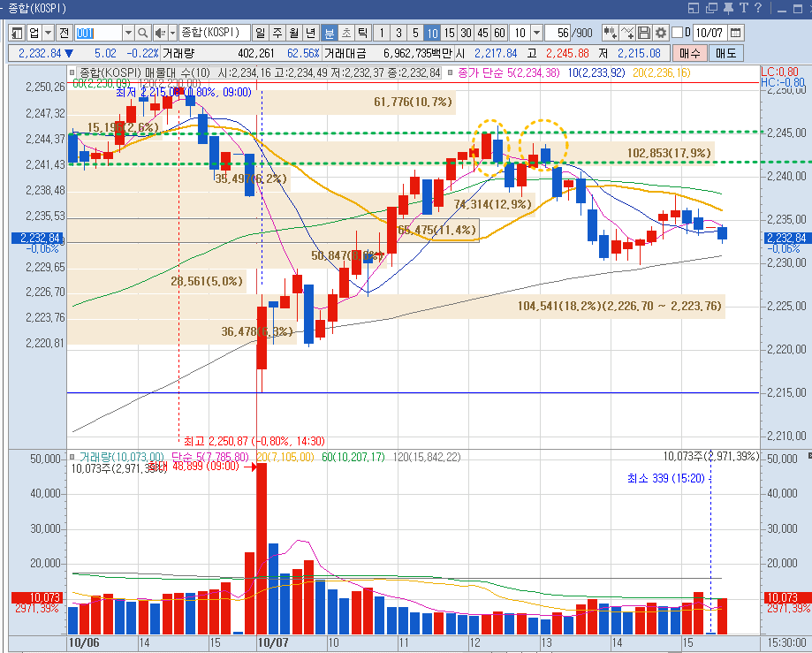Click the add indicator line icon
This screenshot has height=653, width=812.
[627, 34]
